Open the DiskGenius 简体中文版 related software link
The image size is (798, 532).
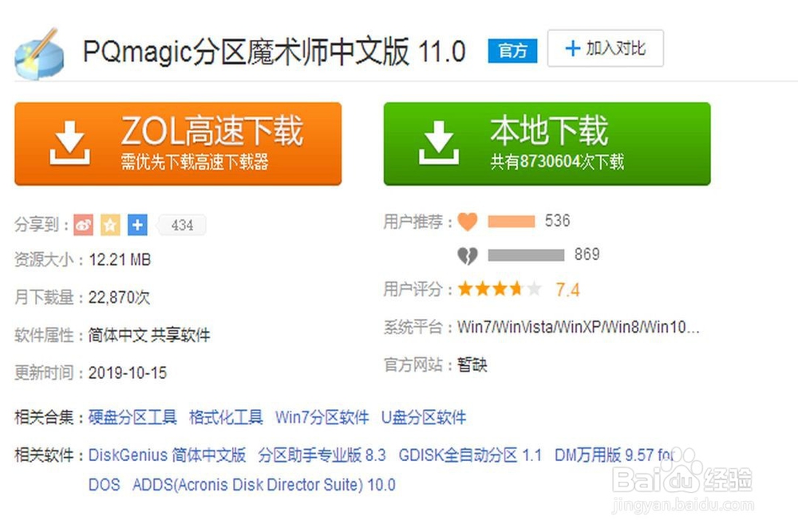167,455
